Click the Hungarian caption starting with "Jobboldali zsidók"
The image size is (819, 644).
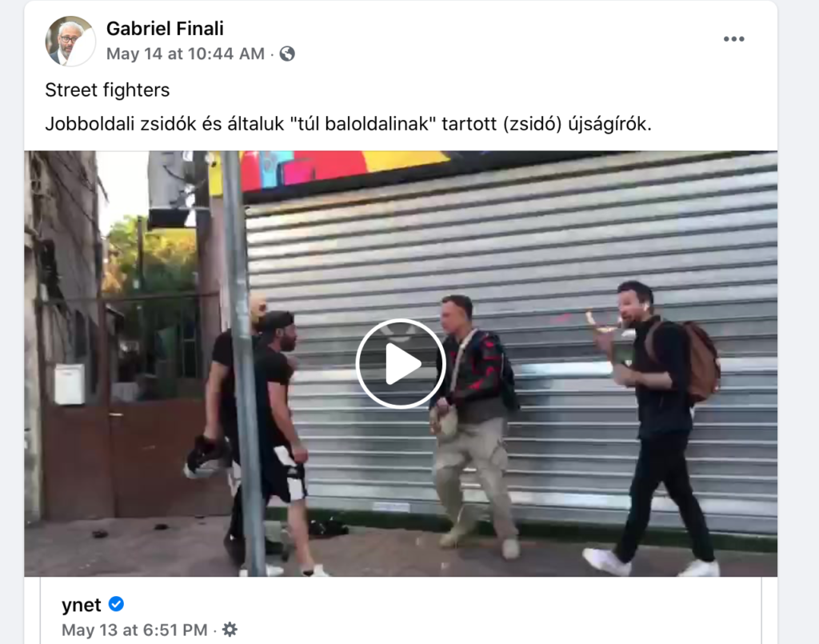pyautogui.click(x=349, y=124)
